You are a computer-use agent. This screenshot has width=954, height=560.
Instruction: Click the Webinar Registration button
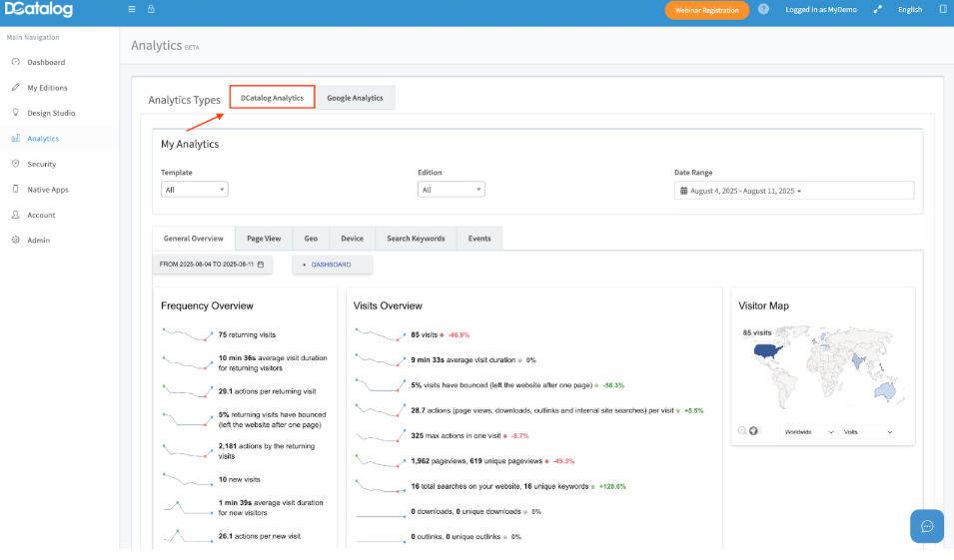pos(706,10)
